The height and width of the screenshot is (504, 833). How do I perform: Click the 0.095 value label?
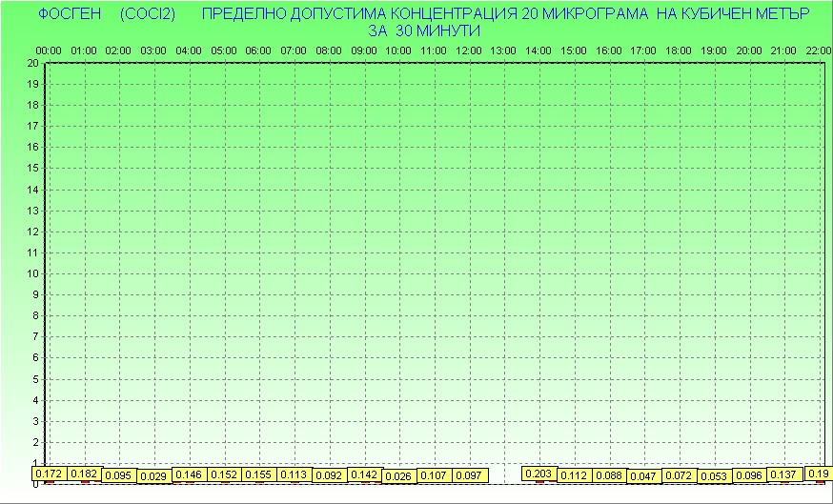[118, 475]
